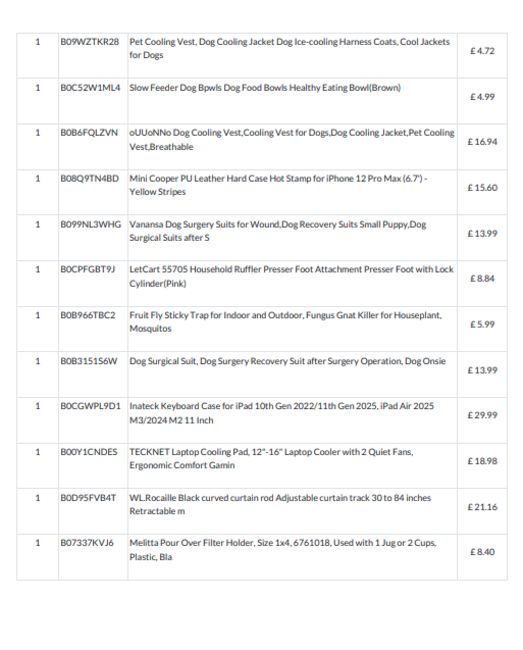The height and width of the screenshot is (650, 523).
Task: Select price £ 15.60
Action: [x=482, y=188]
